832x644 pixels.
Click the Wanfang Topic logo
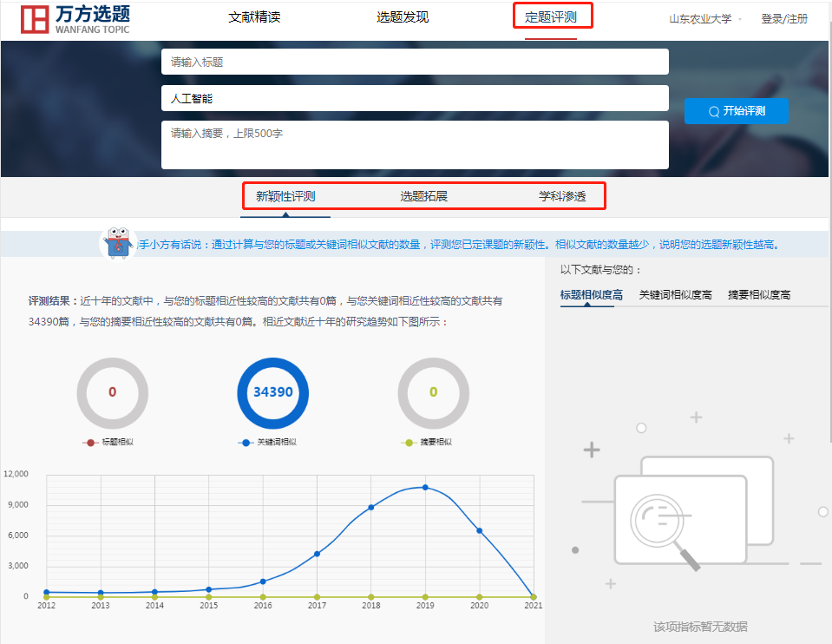click(x=75, y=18)
